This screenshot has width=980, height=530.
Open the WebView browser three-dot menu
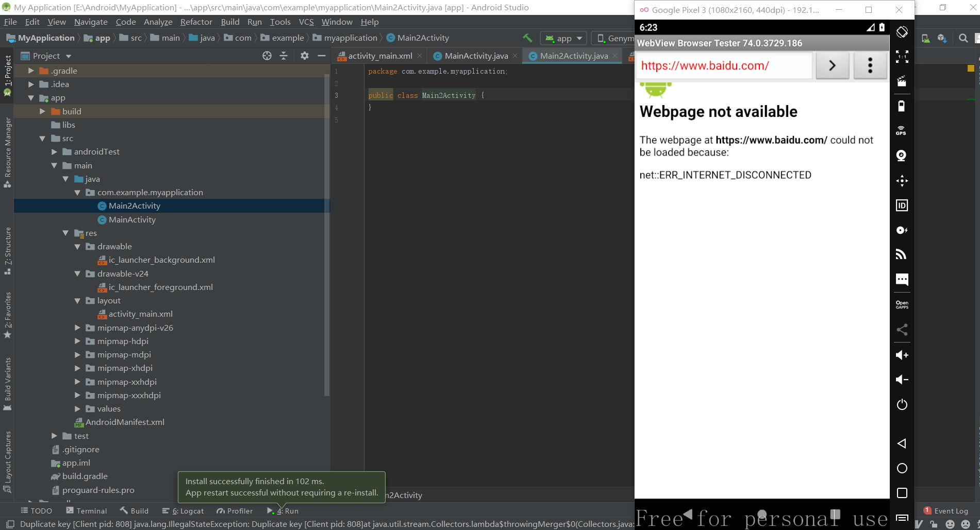click(x=870, y=65)
